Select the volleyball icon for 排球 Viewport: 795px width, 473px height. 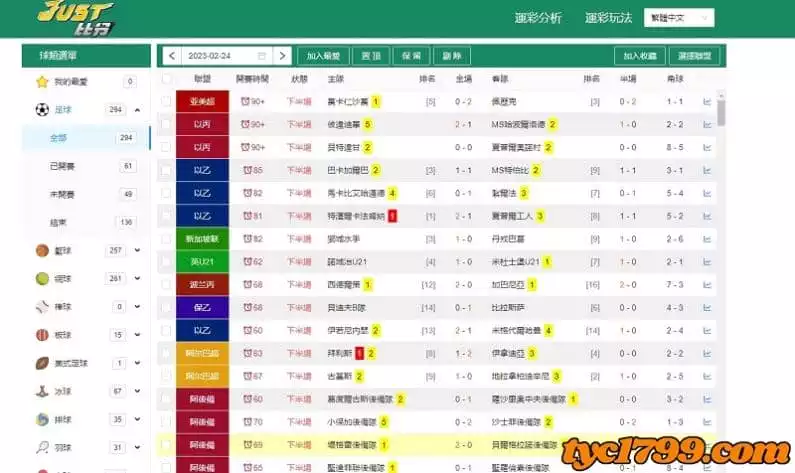(42, 419)
